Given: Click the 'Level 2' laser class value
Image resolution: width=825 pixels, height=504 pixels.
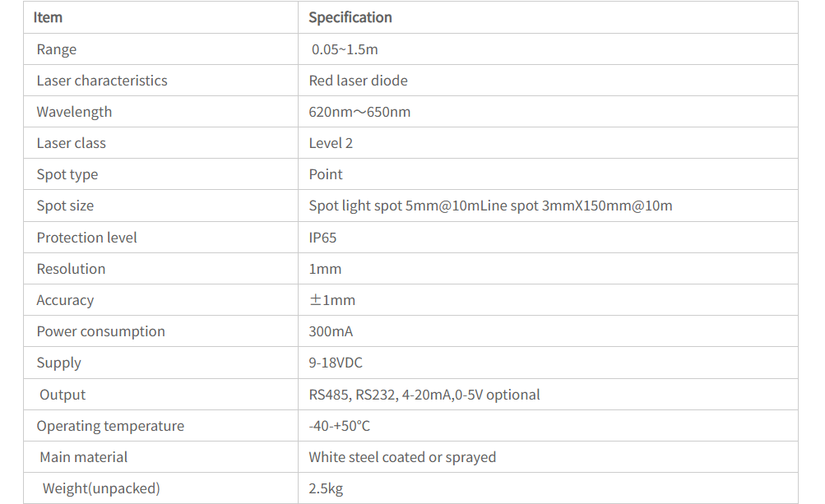Looking at the screenshot, I should click(x=331, y=143).
